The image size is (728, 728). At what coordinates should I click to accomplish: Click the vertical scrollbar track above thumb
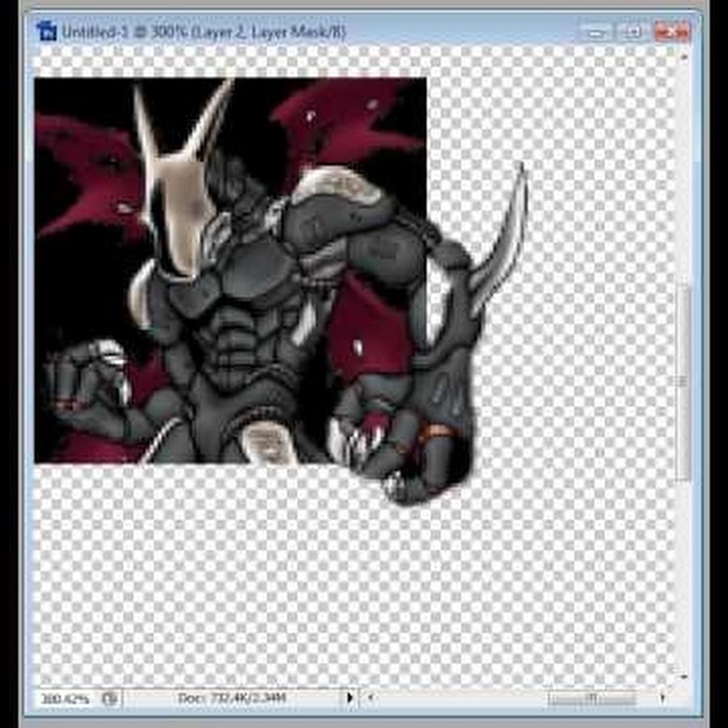click(684, 162)
